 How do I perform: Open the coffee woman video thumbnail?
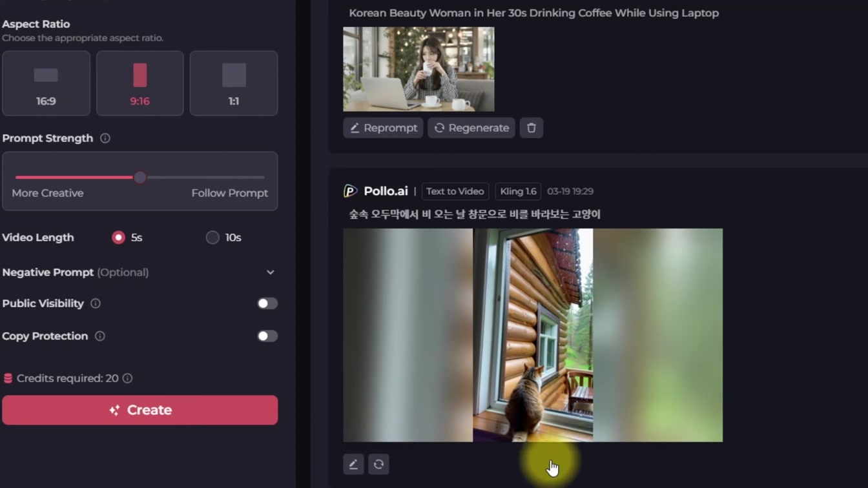pos(418,69)
